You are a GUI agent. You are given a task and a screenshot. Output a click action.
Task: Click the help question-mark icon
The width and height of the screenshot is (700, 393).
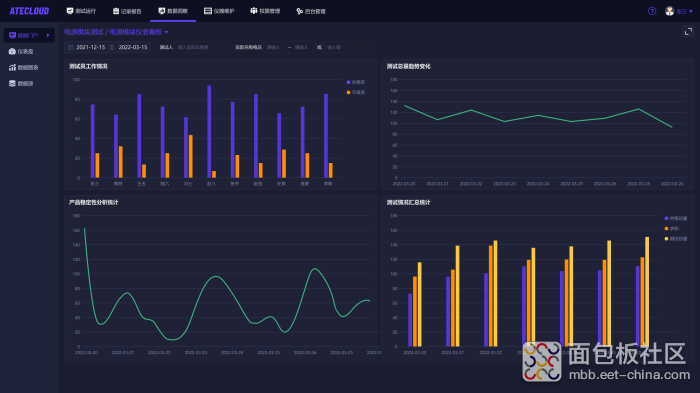click(652, 11)
